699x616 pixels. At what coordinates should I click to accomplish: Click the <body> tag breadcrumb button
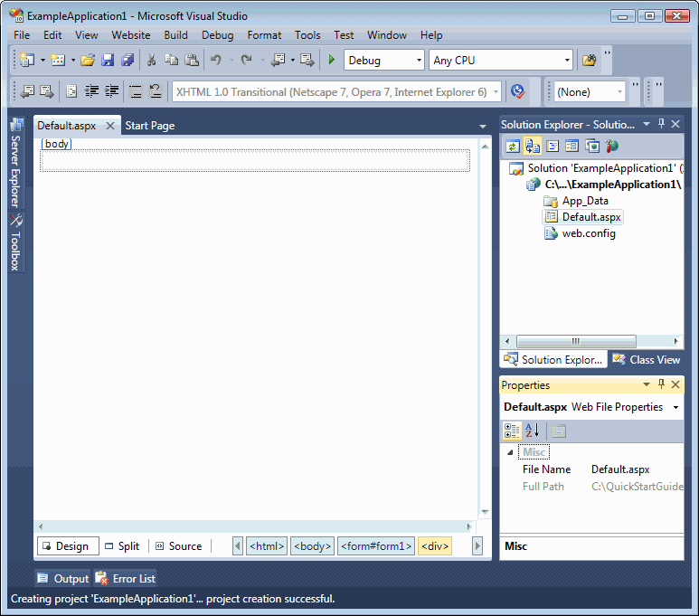[312, 546]
